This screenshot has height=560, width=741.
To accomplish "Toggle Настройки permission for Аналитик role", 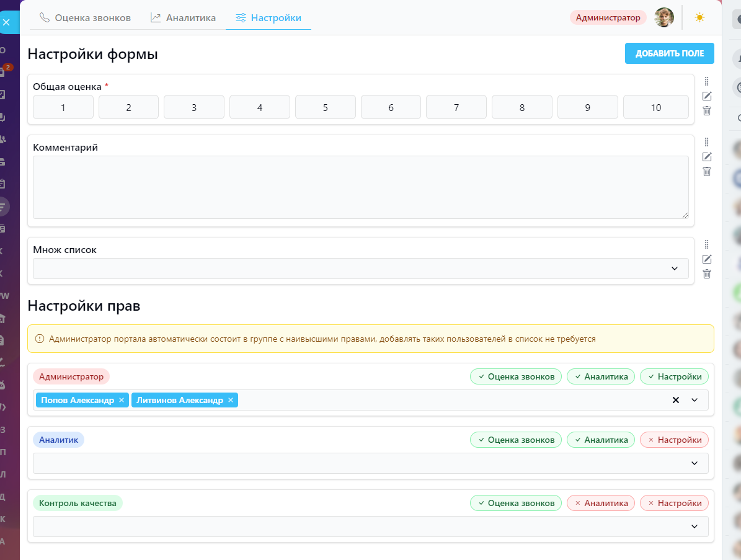I will click(x=674, y=440).
